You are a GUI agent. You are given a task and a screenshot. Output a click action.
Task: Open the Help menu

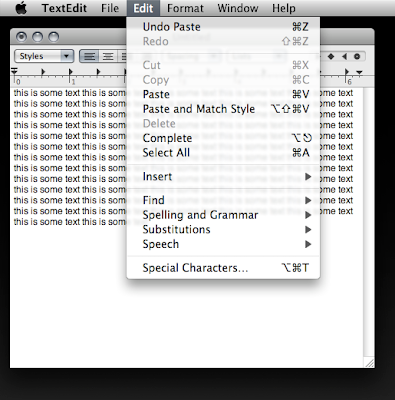284,8
